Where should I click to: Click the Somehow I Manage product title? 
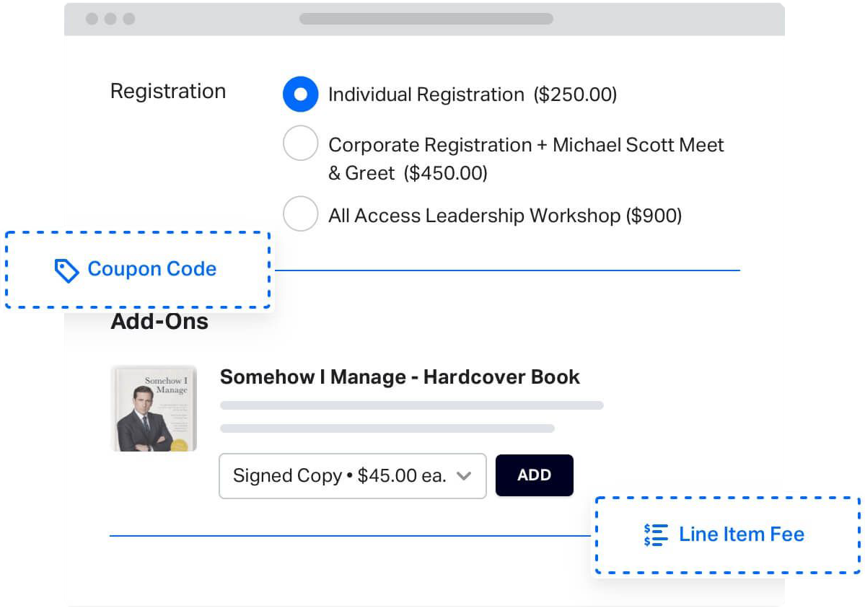400,377
